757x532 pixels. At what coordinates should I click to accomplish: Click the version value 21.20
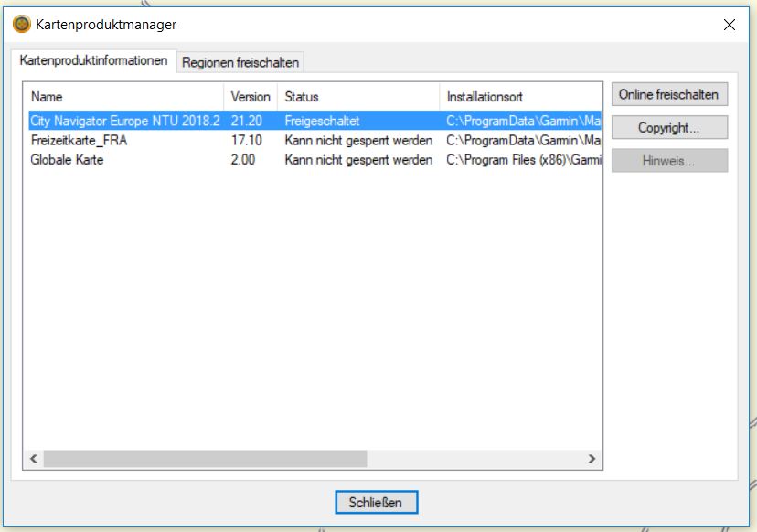pyautogui.click(x=246, y=121)
